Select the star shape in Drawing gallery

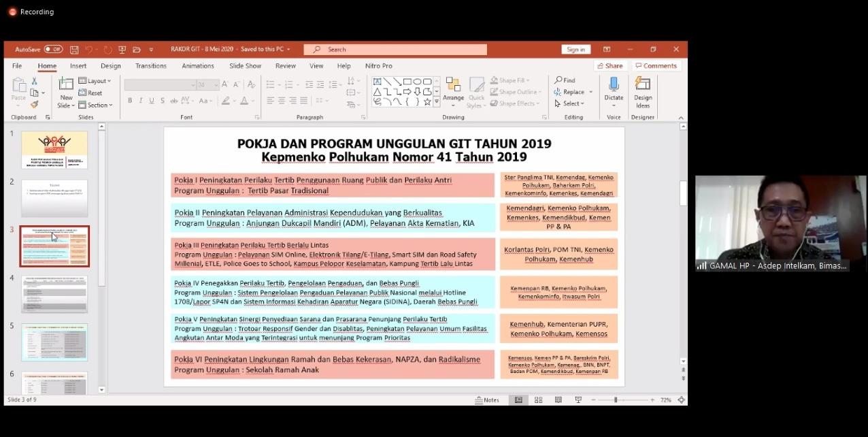pyautogui.click(x=427, y=101)
